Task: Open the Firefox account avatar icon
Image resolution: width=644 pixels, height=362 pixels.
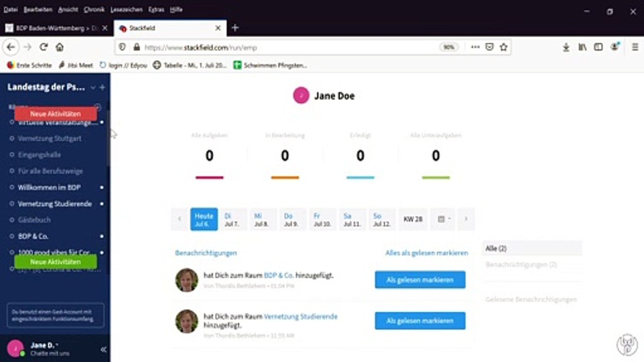Action: 615,47
